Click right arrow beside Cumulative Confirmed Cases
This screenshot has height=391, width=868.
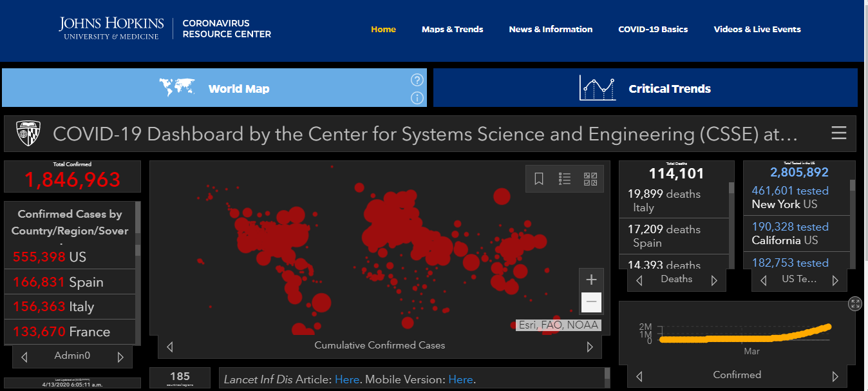(x=590, y=347)
